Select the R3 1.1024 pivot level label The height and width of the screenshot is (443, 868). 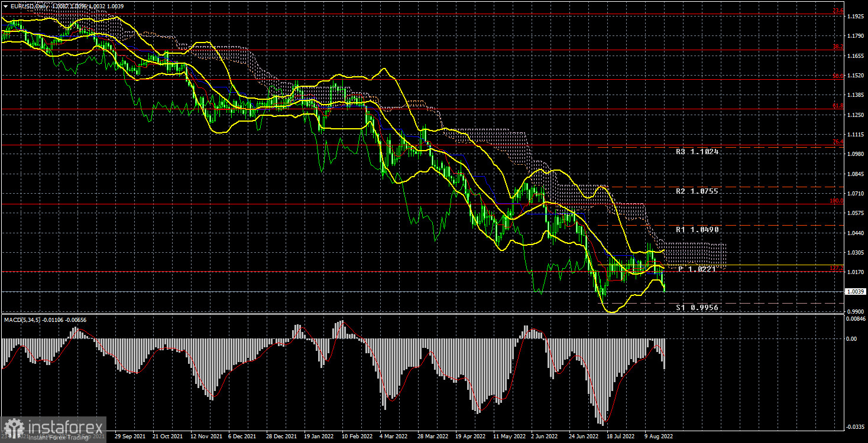pos(697,152)
